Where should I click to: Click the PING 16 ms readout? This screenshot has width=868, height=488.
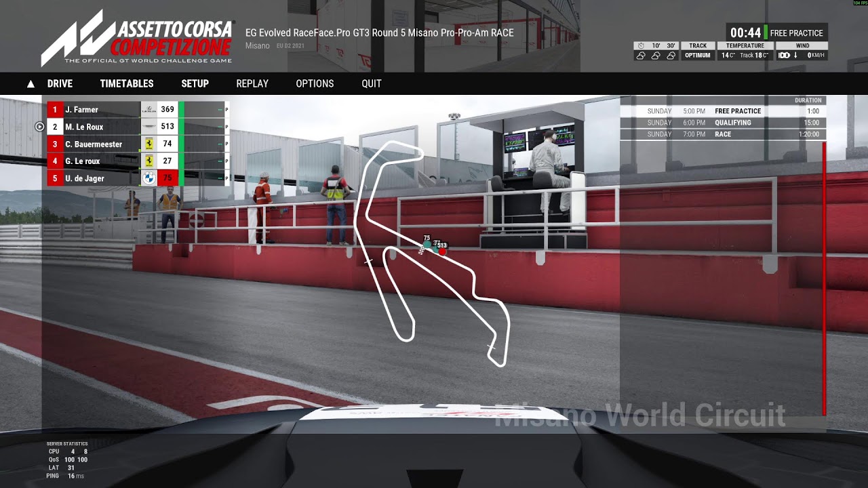point(65,476)
